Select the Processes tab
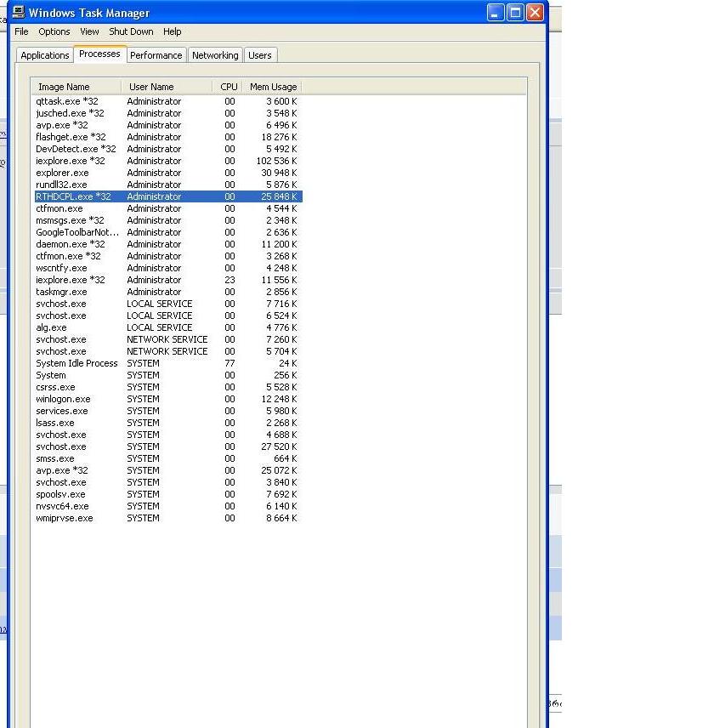Viewport: 714px width, 728px height. click(x=99, y=54)
